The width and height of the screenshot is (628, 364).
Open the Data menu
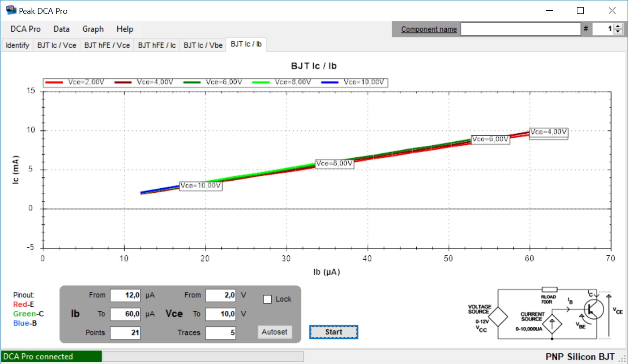tap(61, 29)
